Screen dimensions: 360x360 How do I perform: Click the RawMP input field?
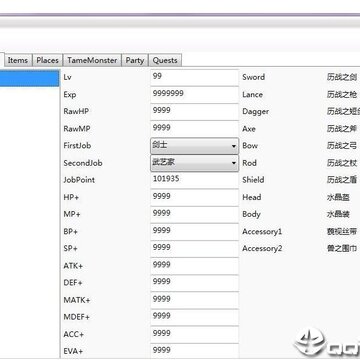[x=195, y=129]
